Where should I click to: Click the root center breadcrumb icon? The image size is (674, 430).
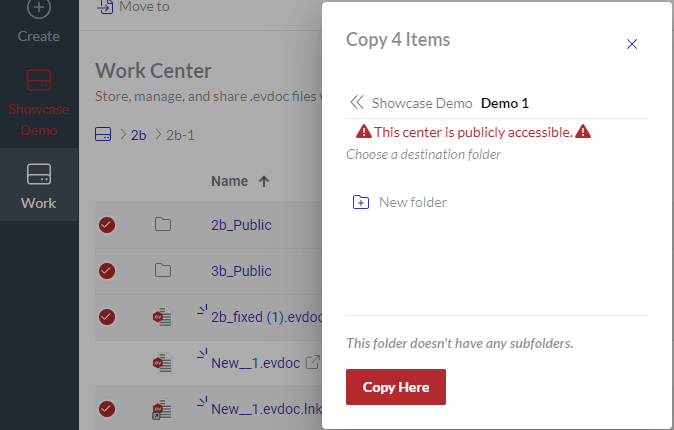(x=103, y=134)
